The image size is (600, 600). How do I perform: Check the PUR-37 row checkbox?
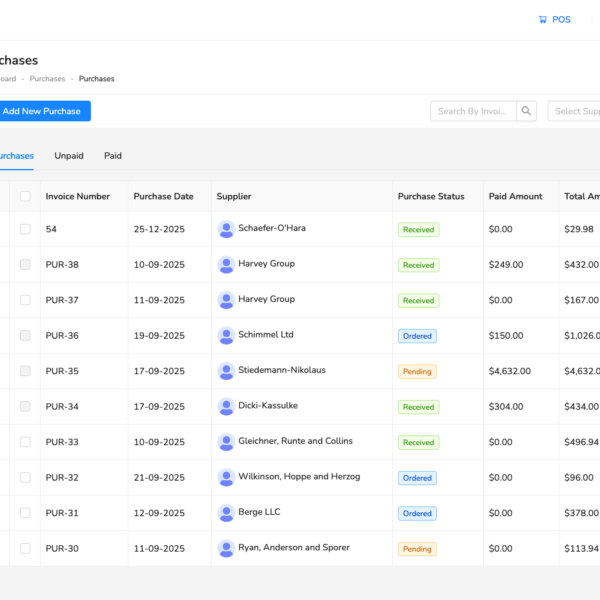(x=25, y=300)
